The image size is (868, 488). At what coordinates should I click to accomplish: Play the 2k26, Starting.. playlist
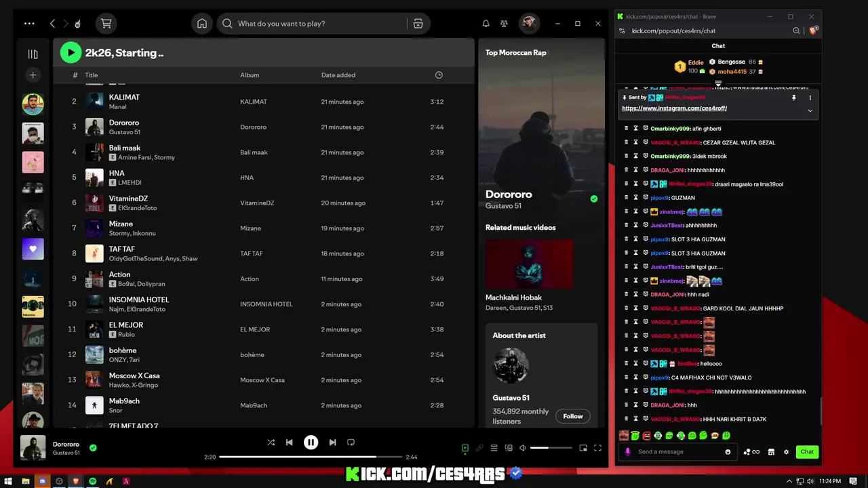pyautogui.click(x=71, y=52)
